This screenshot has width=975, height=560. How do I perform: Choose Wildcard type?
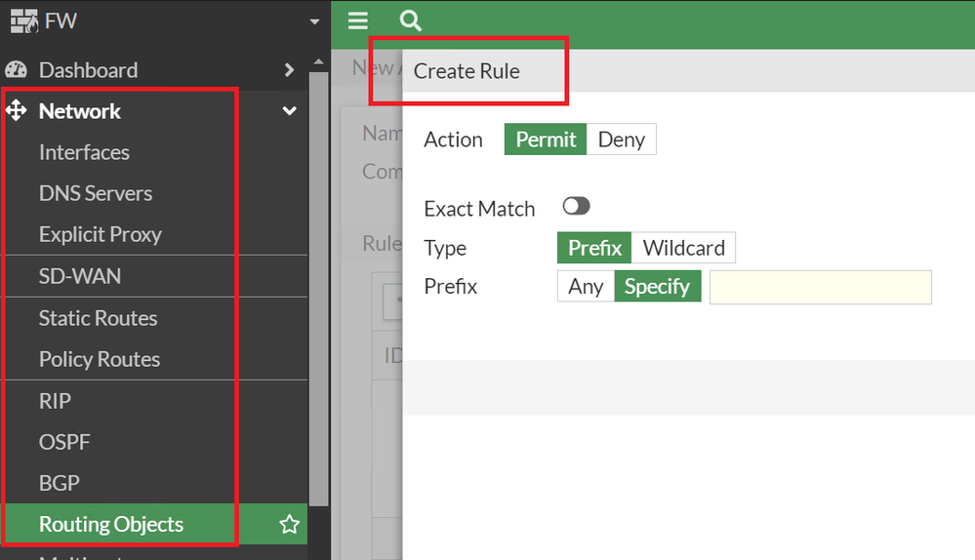pyautogui.click(x=683, y=248)
